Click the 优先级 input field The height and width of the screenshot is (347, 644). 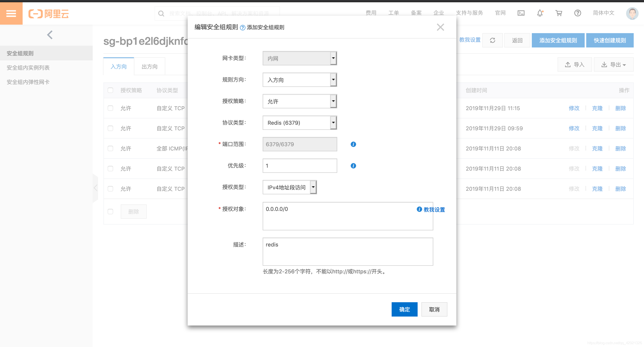coord(300,166)
